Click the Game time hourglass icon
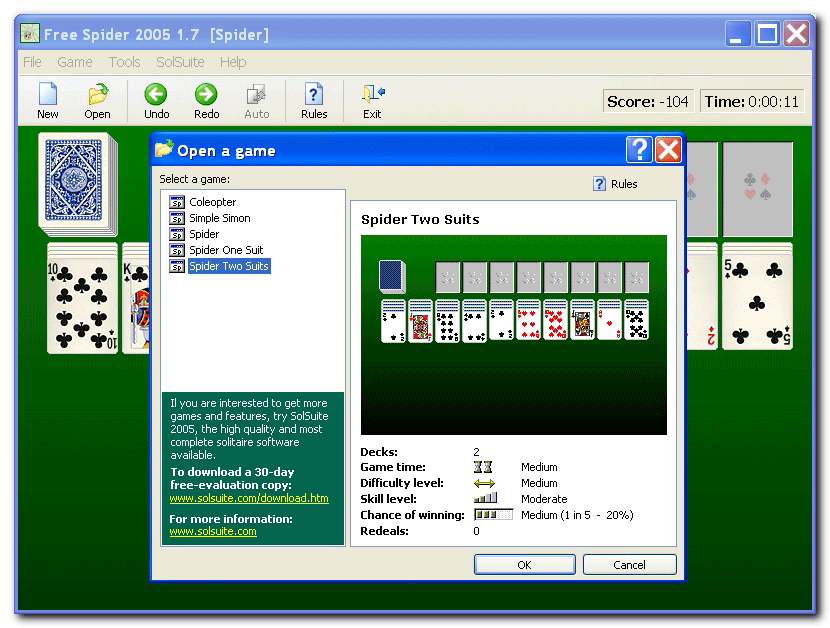The image size is (830, 628). point(483,467)
